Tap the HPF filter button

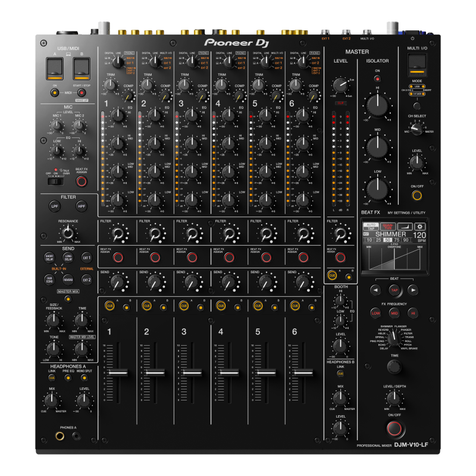click(x=82, y=206)
